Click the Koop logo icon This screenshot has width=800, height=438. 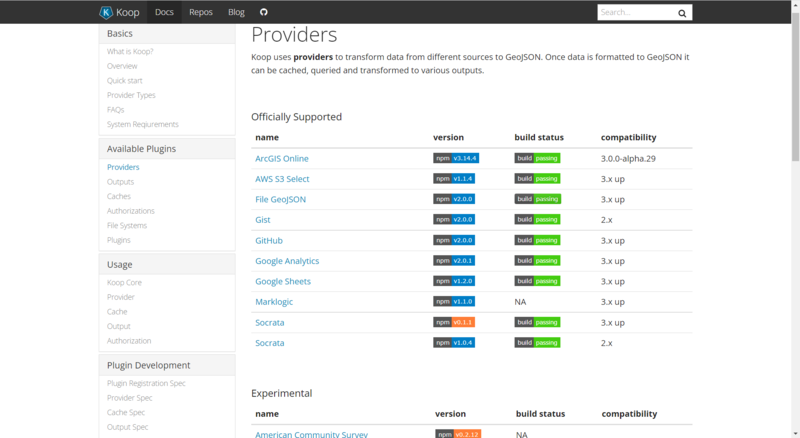pyautogui.click(x=106, y=12)
